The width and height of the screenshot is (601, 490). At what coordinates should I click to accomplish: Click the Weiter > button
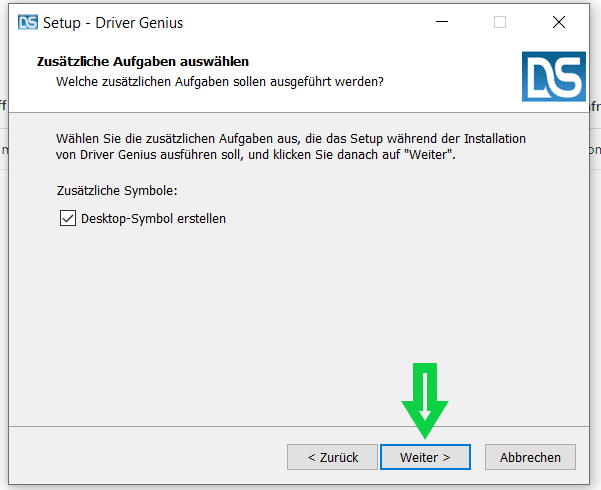[425, 457]
